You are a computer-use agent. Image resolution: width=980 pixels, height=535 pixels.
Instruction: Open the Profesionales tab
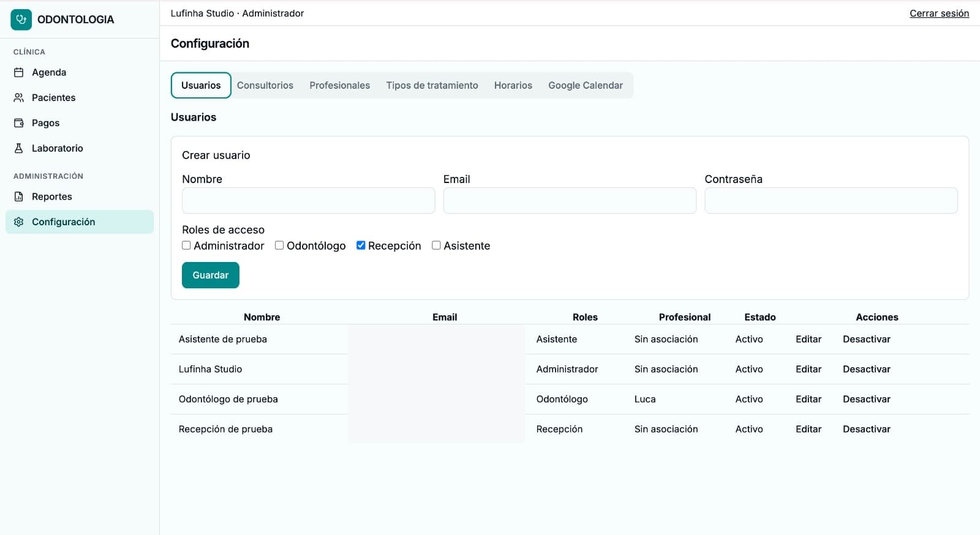339,85
